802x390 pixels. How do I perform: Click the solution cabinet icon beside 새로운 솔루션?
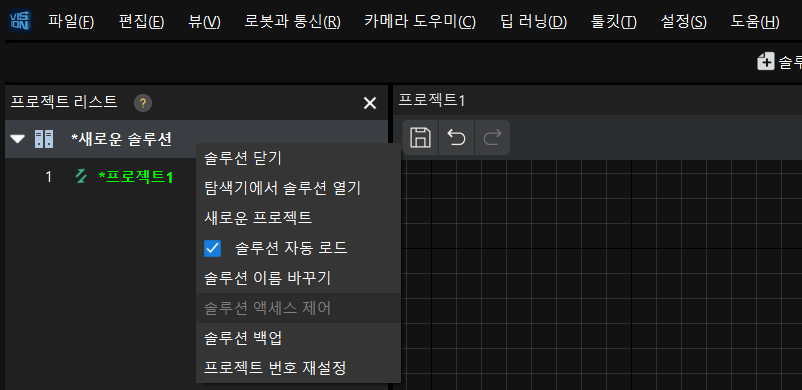pyautogui.click(x=43, y=139)
